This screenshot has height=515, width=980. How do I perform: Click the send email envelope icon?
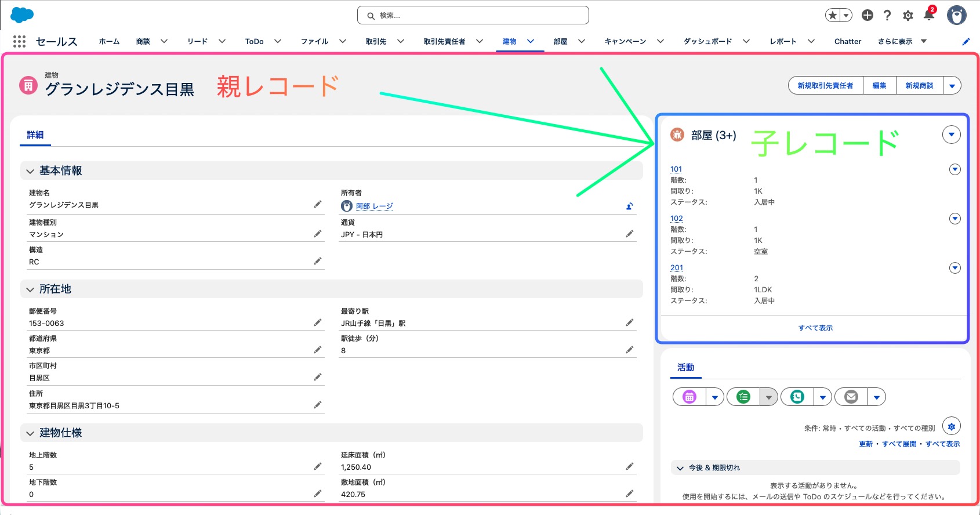point(851,397)
